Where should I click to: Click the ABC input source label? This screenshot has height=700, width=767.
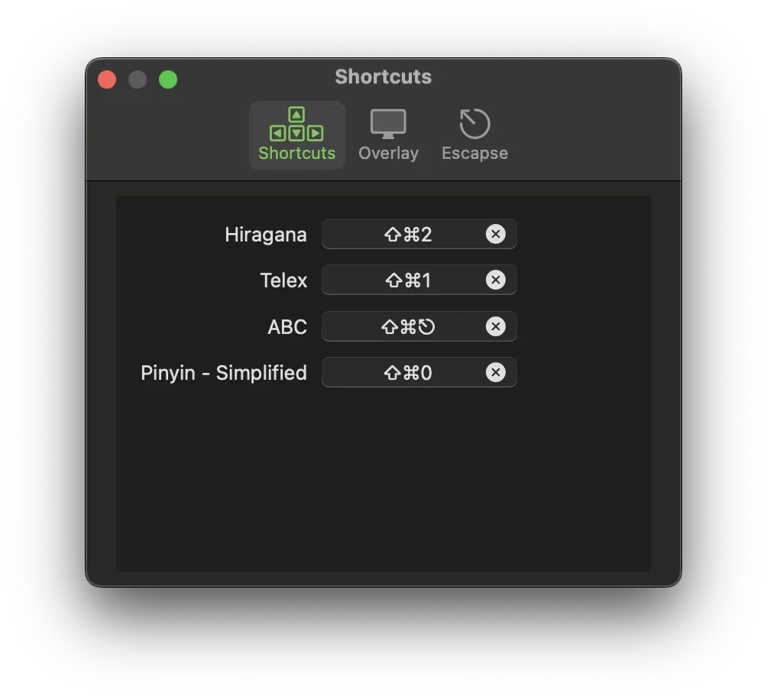click(287, 327)
